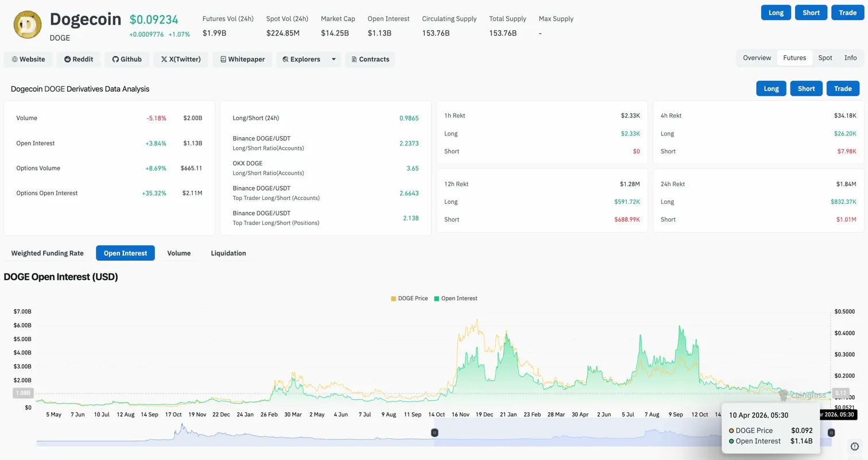Click the Short button in the header
Viewport: 868px width, 460px height.
pyautogui.click(x=811, y=12)
